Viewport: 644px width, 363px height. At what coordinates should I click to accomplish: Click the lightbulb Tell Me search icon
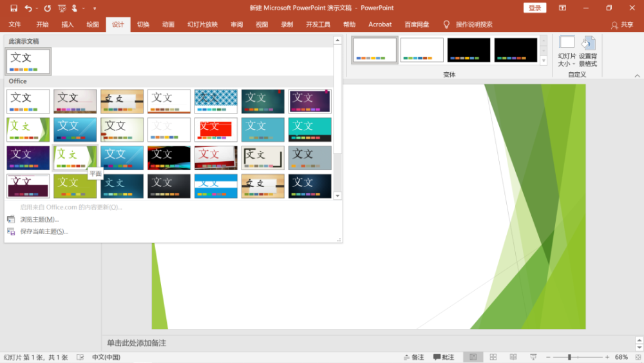446,25
